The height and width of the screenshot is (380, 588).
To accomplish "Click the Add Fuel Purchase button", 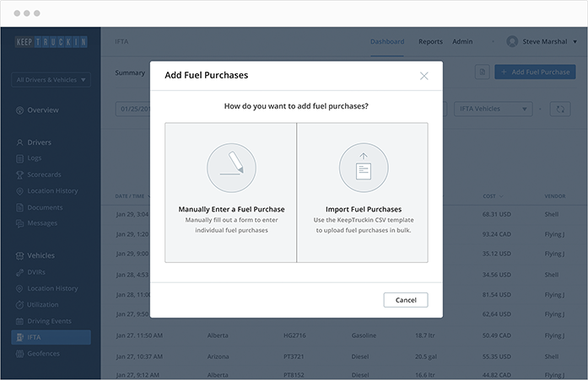I will [535, 72].
